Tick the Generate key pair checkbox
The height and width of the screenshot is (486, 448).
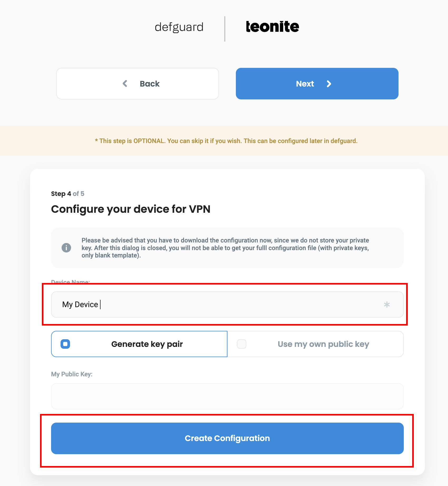65,344
